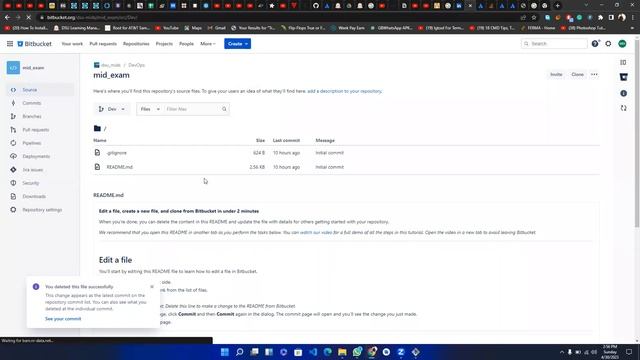This screenshot has height=360, width=640.
Task: Click add a description to your repository link
Action: pyautogui.click(x=344, y=91)
